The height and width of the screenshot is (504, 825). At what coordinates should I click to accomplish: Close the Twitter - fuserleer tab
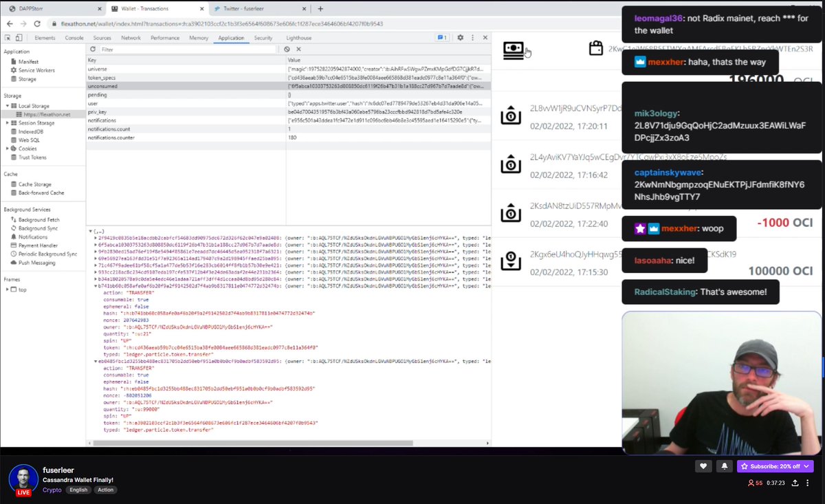tap(303, 9)
